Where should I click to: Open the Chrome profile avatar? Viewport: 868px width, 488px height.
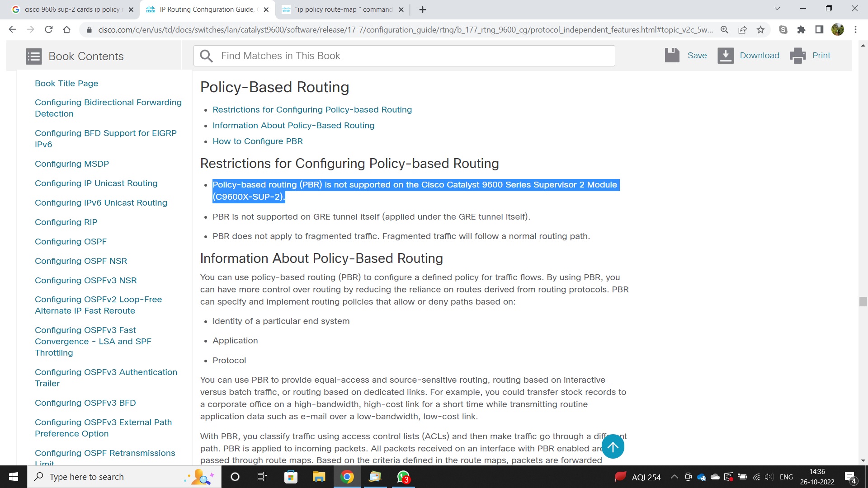pos(838,29)
